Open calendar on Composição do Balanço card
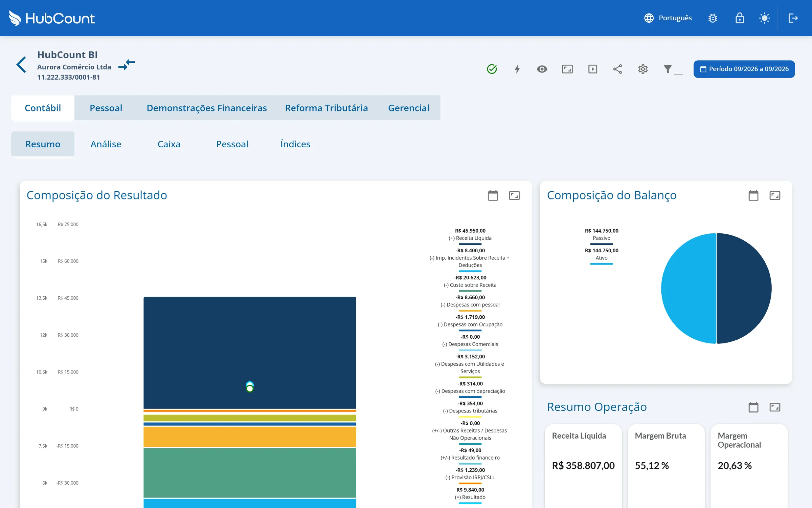The image size is (812, 508). coord(753,195)
